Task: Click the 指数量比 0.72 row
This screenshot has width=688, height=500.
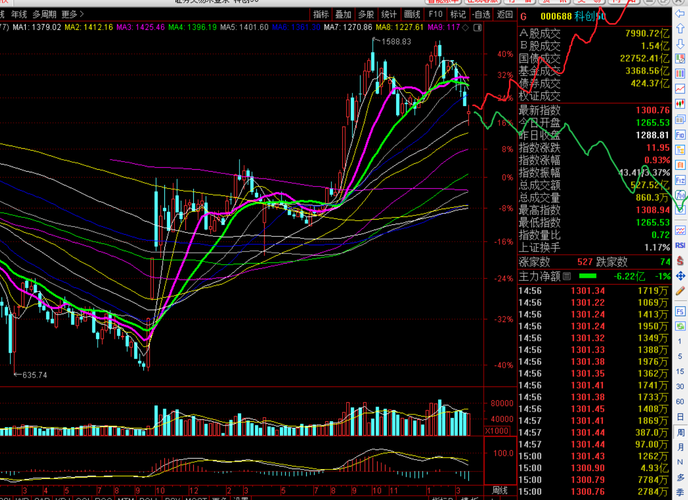Action: [x=594, y=235]
